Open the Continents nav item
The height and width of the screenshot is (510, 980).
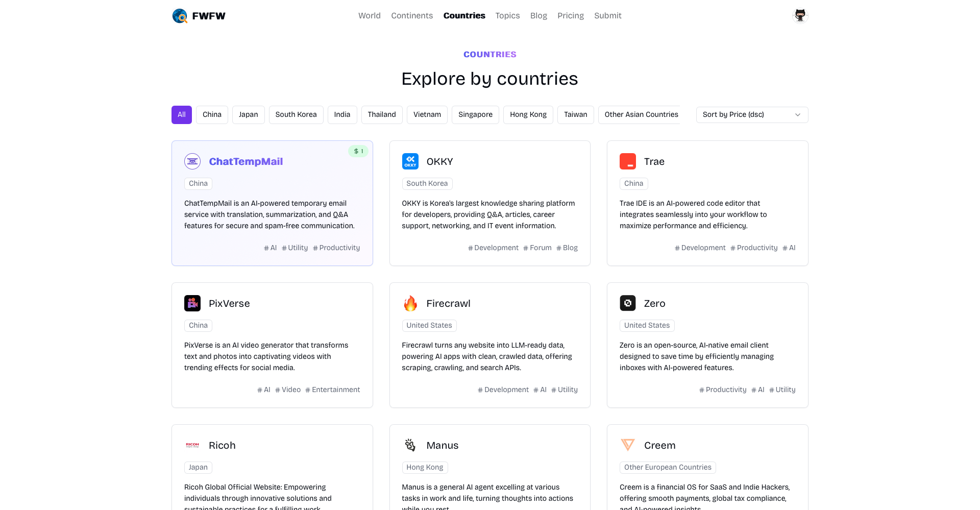click(412, 16)
